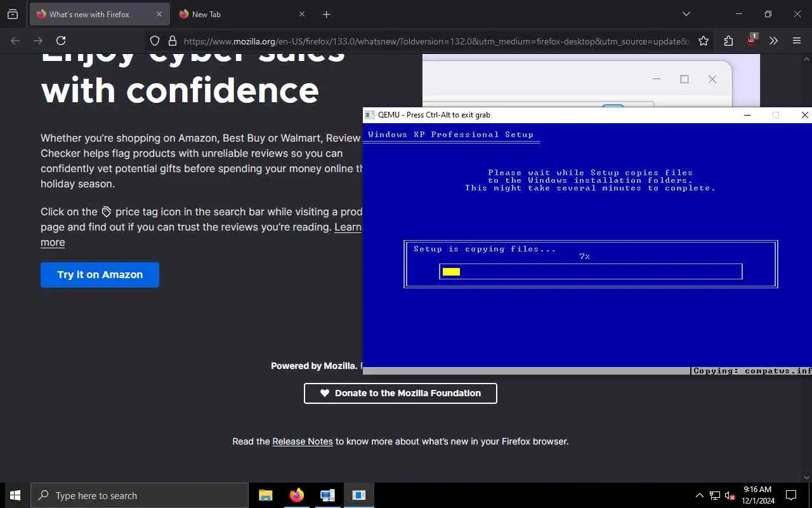Go forward one page in Firefox
Viewport: 812px width, 508px height.
(38, 41)
